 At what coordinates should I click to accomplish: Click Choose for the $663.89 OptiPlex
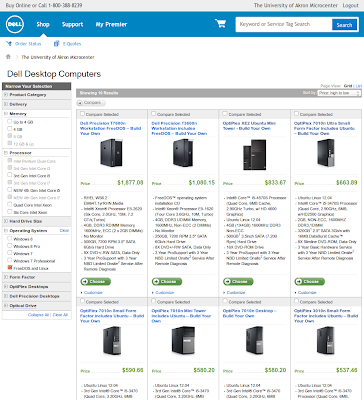point(310,282)
